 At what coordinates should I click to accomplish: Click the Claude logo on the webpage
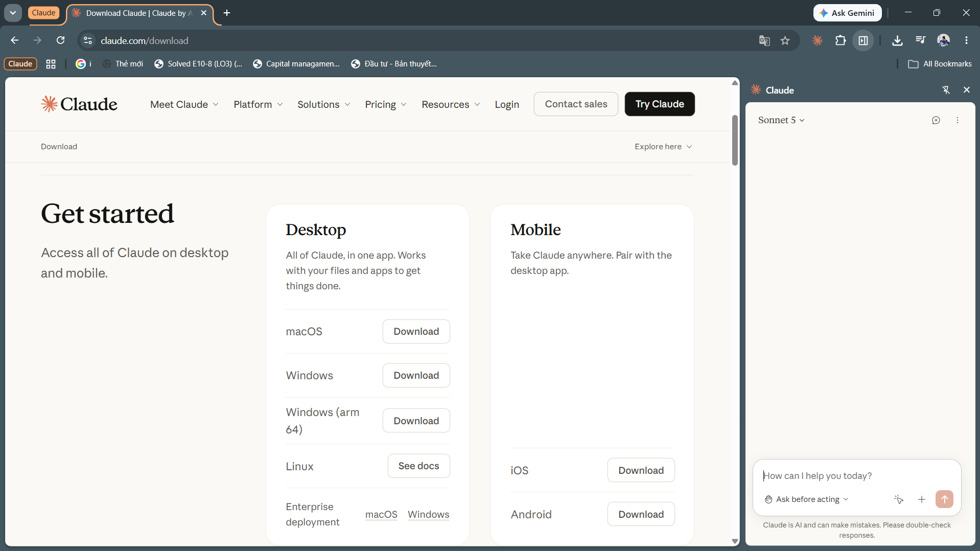coord(79,104)
